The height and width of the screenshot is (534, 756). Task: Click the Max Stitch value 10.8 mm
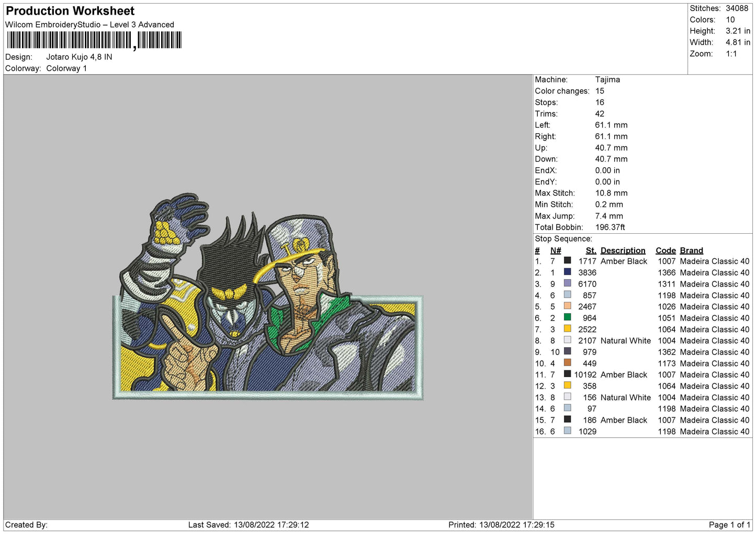point(611,193)
